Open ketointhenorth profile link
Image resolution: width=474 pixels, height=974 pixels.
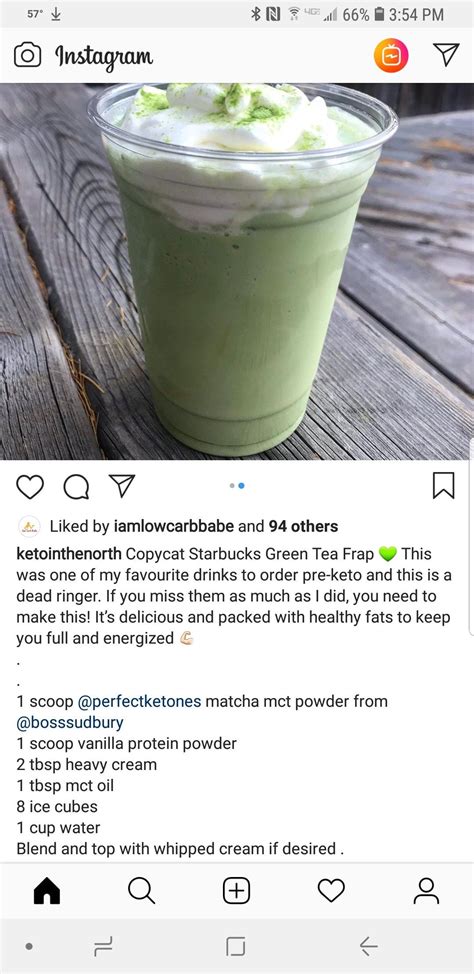coord(69,553)
